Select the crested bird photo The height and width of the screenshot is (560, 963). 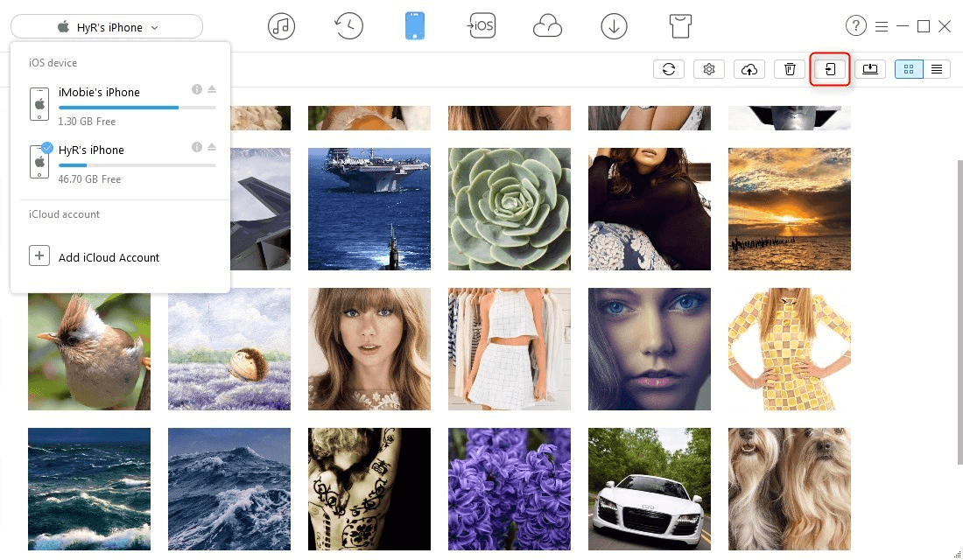(x=89, y=351)
